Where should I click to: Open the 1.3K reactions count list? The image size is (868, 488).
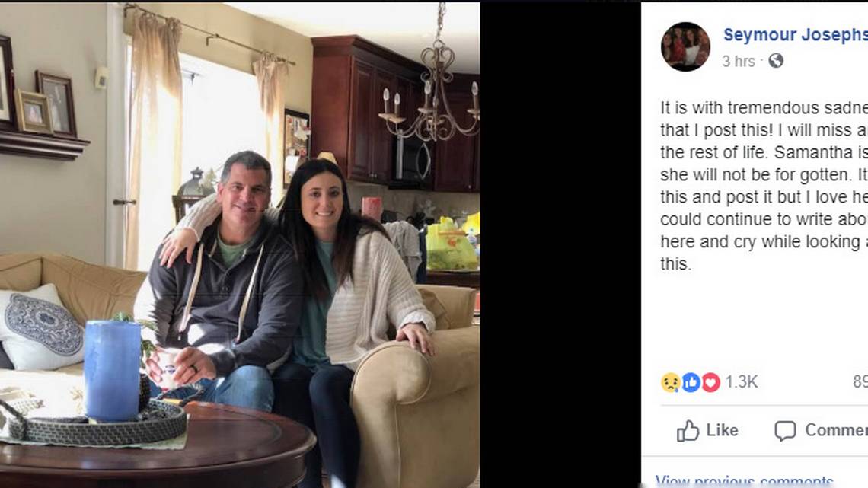(x=742, y=381)
